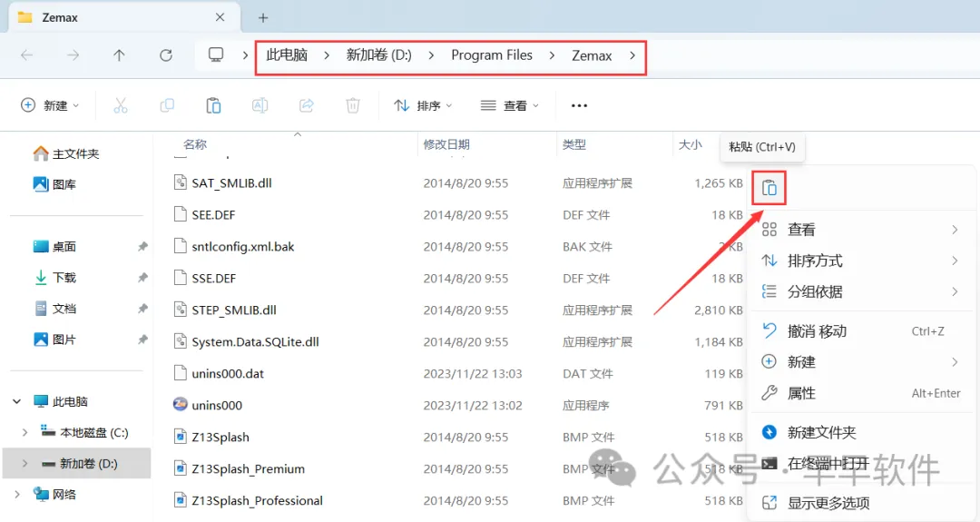
Task: Click the Copy icon in toolbar
Action: point(167,105)
